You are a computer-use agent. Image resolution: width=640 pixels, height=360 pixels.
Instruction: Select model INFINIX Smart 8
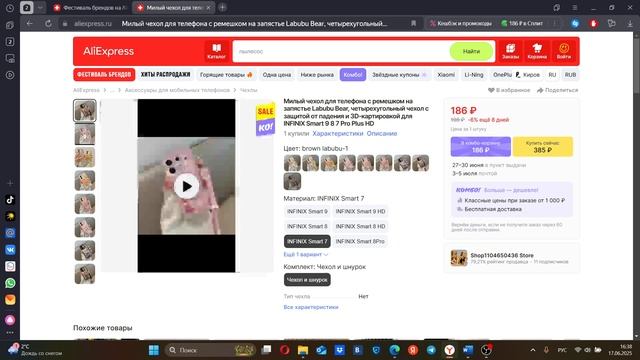pos(307,227)
